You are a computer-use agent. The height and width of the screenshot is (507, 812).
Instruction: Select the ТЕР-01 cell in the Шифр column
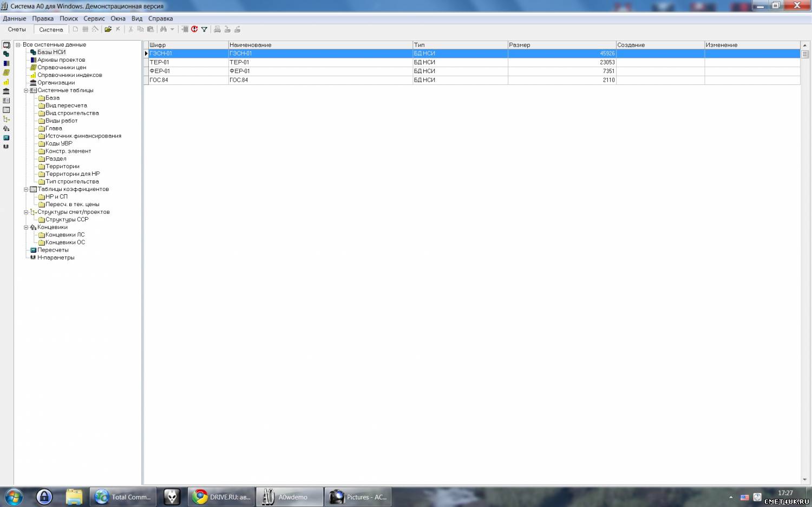(x=188, y=62)
